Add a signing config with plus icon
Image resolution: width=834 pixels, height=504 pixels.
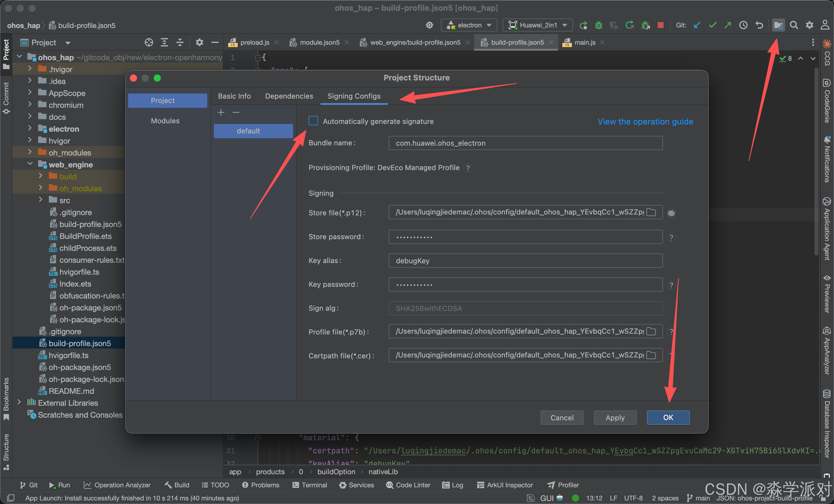(x=221, y=112)
